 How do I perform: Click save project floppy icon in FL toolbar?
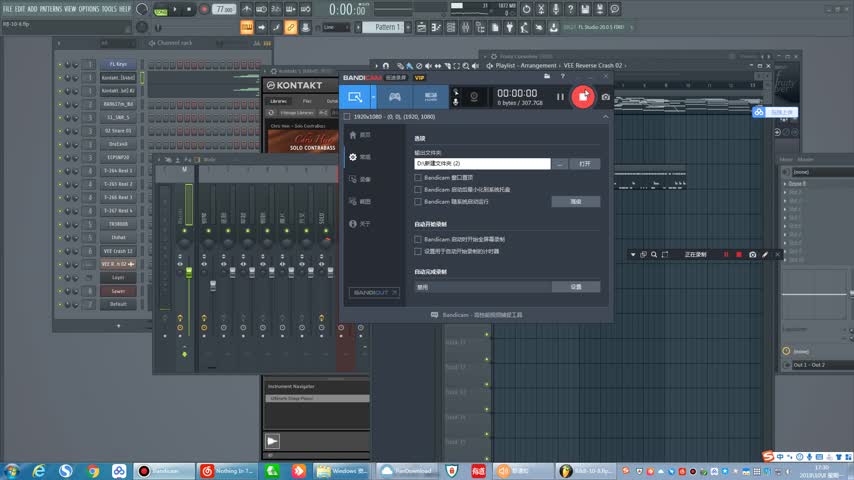tap(585, 9)
